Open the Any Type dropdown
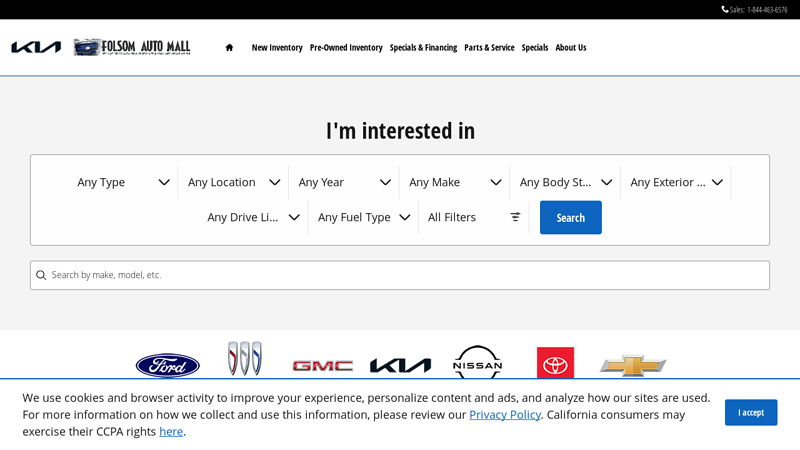The width and height of the screenshot is (800, 450). 122,182
